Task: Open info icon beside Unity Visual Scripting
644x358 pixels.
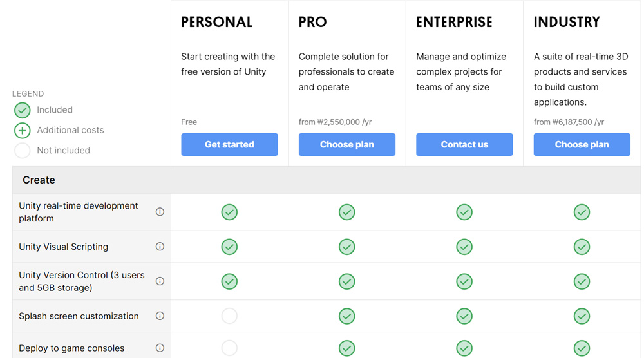Action: [160, 247]
